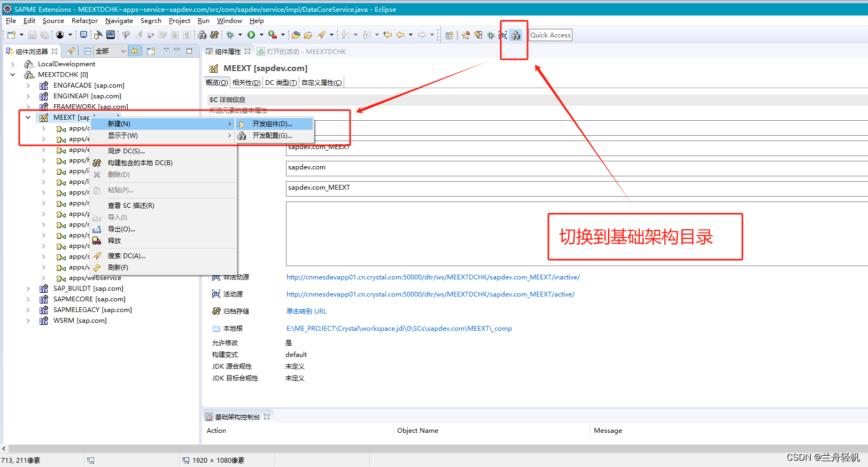Click the pen icon beside component browser tab
Screen dimensions: 868x467
pos(71,51)
